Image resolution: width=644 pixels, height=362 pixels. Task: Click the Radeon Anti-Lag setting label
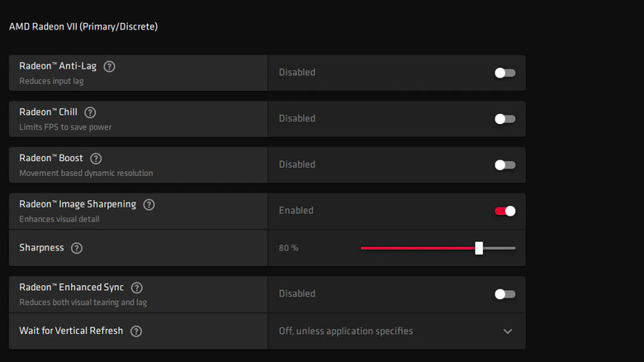click(x=55, y=66)
